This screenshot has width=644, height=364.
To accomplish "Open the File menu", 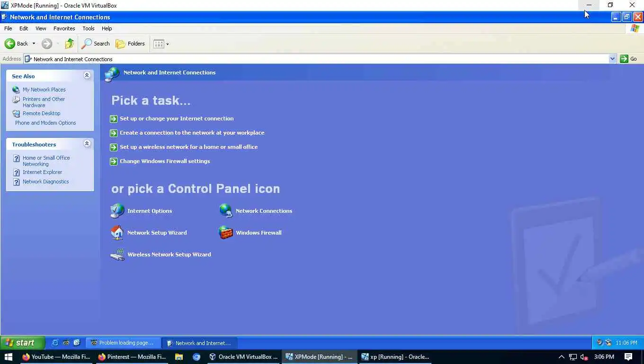I will (8, 28).
